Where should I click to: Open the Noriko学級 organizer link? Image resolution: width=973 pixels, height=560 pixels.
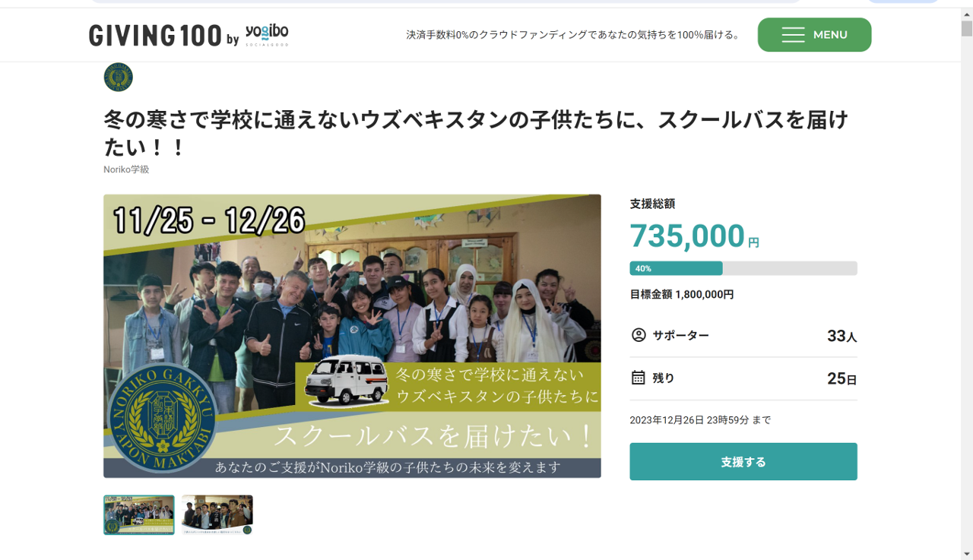126,169
